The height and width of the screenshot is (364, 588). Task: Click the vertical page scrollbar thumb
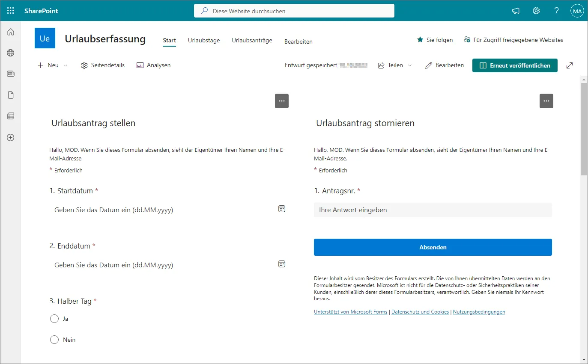pos(584,128)
